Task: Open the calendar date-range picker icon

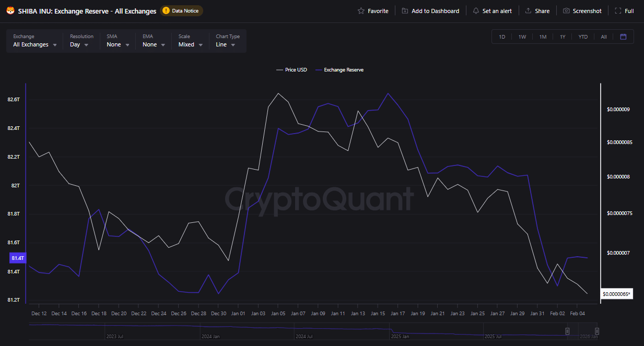Action: (x=624, y=37)
